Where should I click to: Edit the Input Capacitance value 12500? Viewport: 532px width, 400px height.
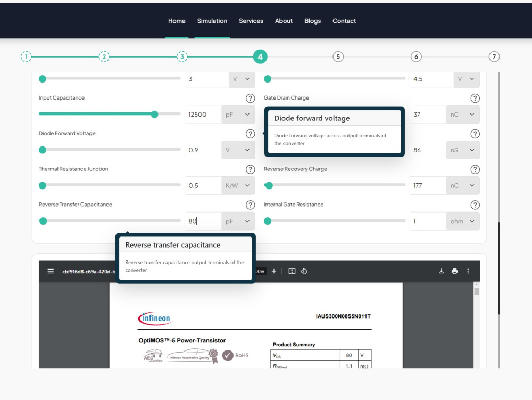click(203, 115)
